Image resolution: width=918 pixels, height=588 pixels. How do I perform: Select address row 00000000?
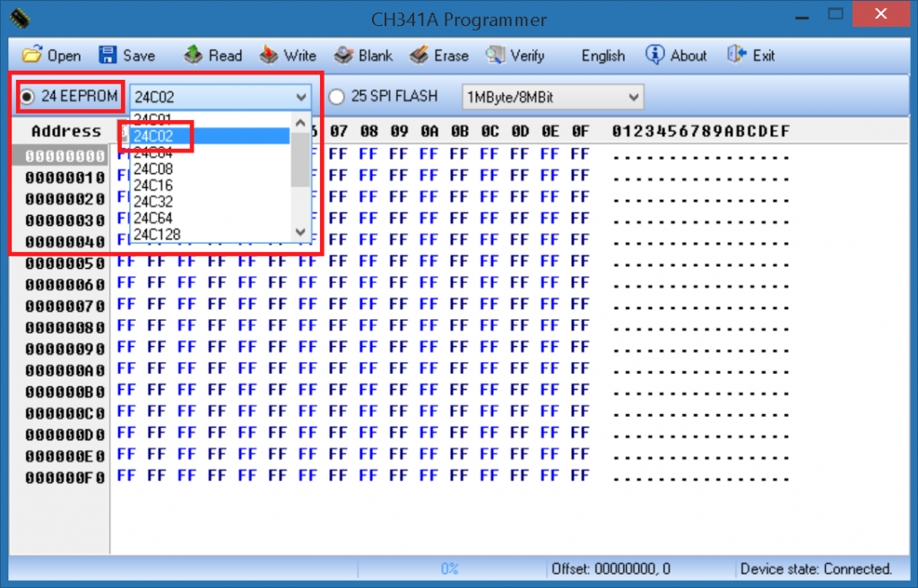pos(65,156)
